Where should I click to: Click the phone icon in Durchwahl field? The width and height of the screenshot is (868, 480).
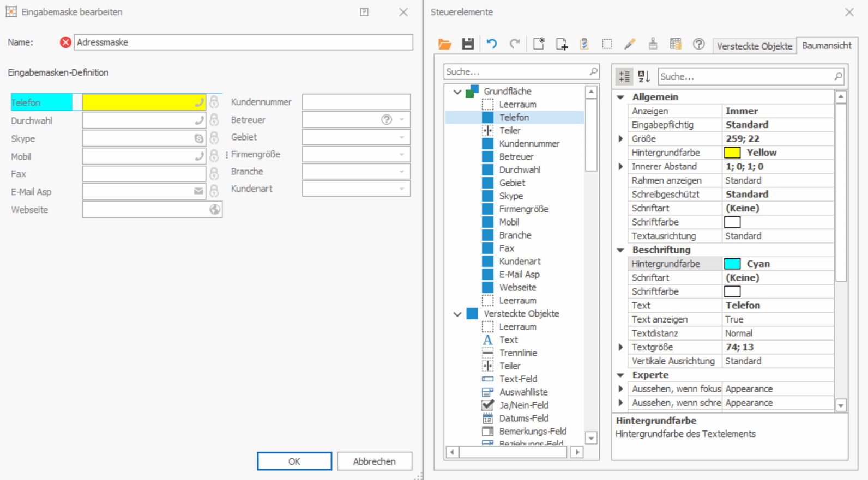(x=199, y=120)
